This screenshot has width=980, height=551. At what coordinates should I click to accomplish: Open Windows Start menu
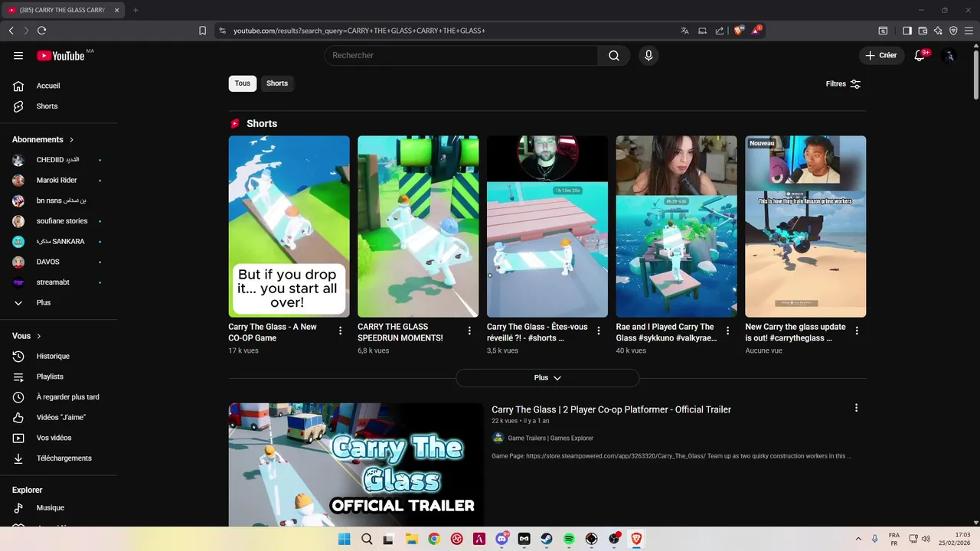click(x=344, y=539)
